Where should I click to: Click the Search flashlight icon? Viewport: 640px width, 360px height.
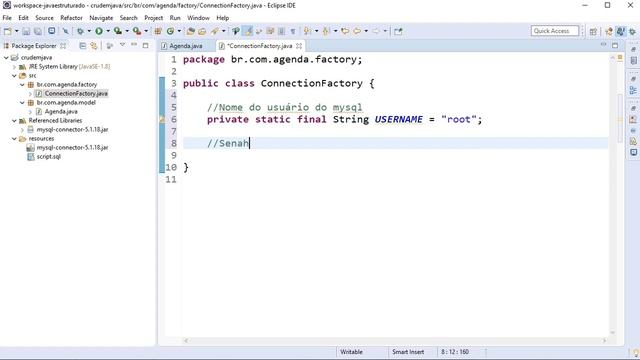tap(214, 31)
